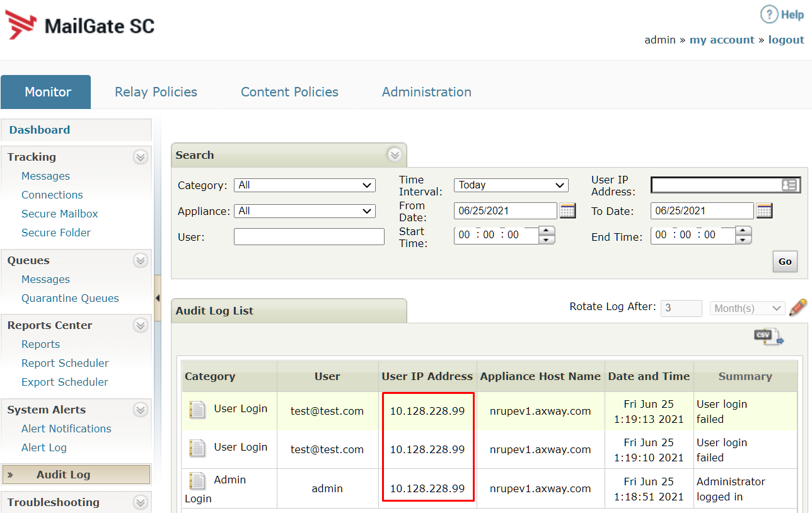Switch to the Administration tab
Viewport: 812px width, 513px height.
click(x=426, y=92)
